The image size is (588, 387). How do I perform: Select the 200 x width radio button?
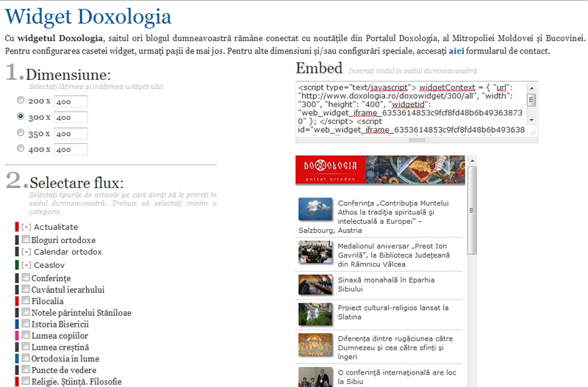pos(21,100)
